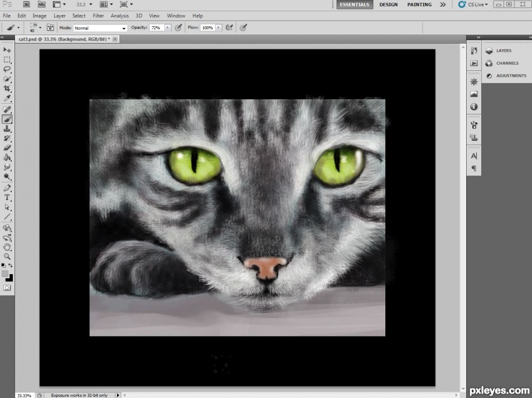Switch to the Painting workspace
Image resolution: width=532 pixels, height=398 pixels.
point(419,4)
